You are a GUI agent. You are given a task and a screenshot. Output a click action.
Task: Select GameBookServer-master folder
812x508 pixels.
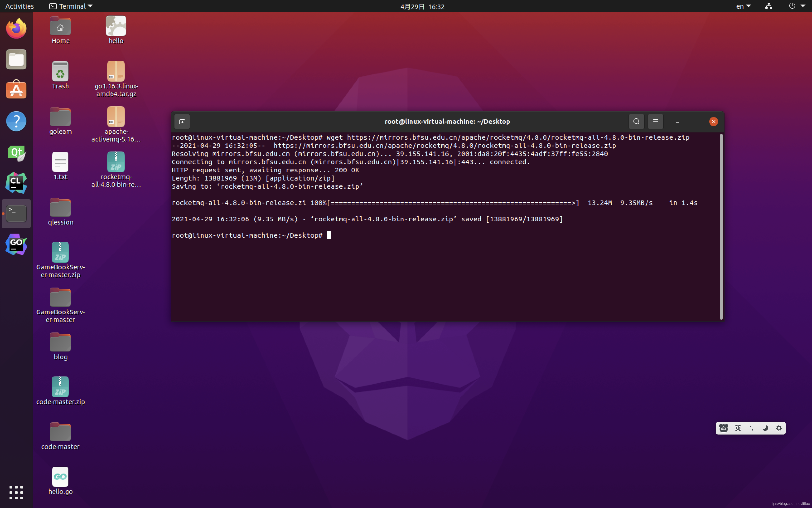click(x=60, y=305)
